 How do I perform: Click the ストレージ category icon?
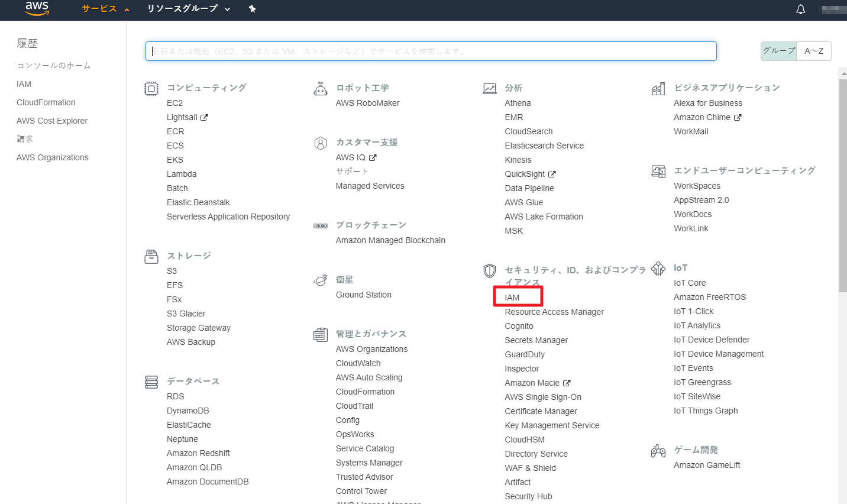point(151,257)
